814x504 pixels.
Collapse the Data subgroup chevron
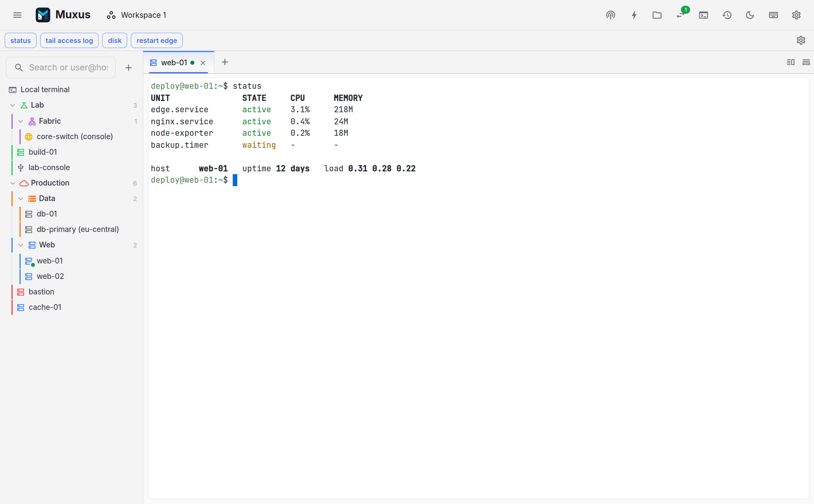pyautogui.click(x=21, y=199)
